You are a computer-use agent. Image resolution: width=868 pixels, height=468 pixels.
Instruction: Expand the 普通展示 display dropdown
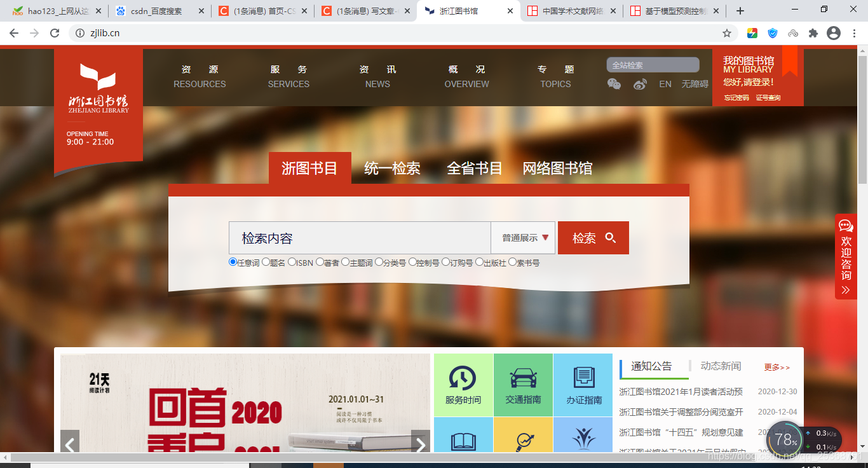(523, 238)
